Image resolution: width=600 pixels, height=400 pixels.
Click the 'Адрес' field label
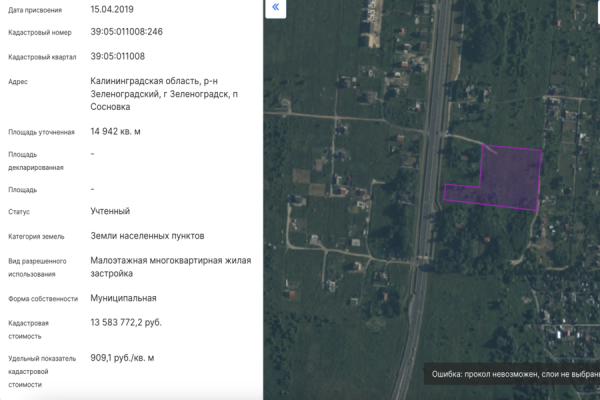[17, 82]
